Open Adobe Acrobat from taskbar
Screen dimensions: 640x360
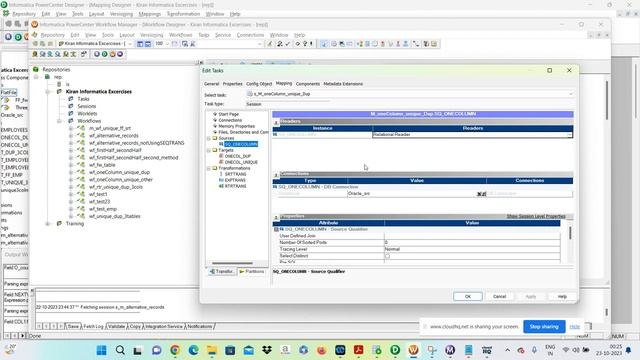[358, 350]
